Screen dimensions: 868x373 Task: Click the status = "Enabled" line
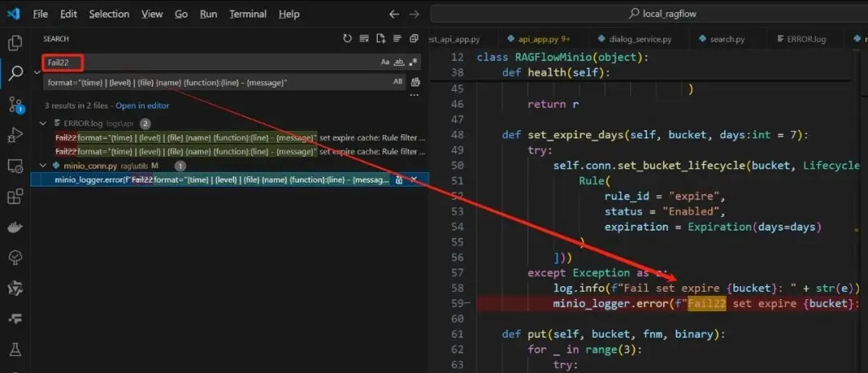pos(665,211)
